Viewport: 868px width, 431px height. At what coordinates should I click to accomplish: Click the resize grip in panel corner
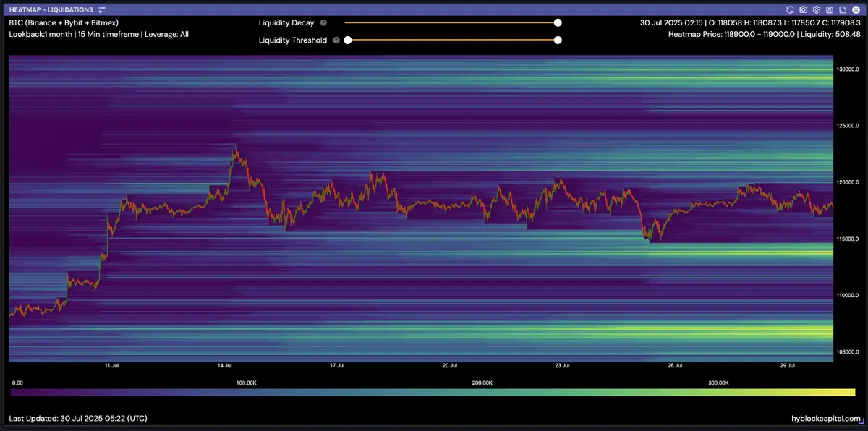coord(861,421)
